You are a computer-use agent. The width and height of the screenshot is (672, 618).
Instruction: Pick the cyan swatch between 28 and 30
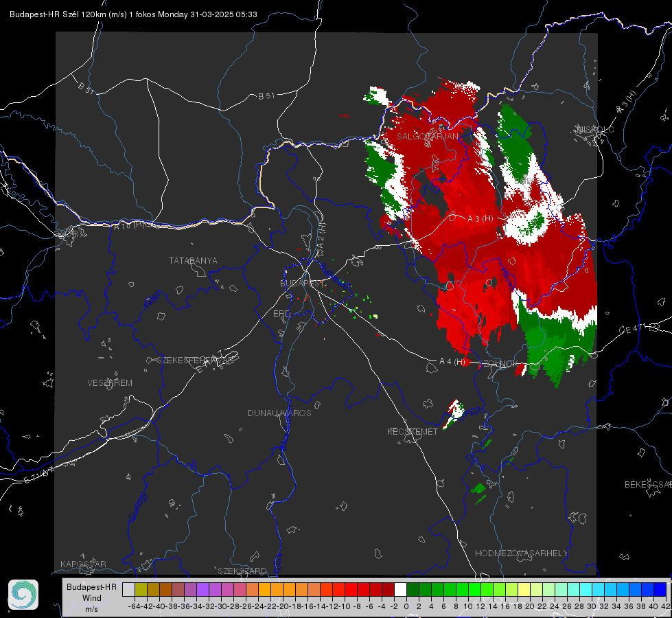[586, 589]
